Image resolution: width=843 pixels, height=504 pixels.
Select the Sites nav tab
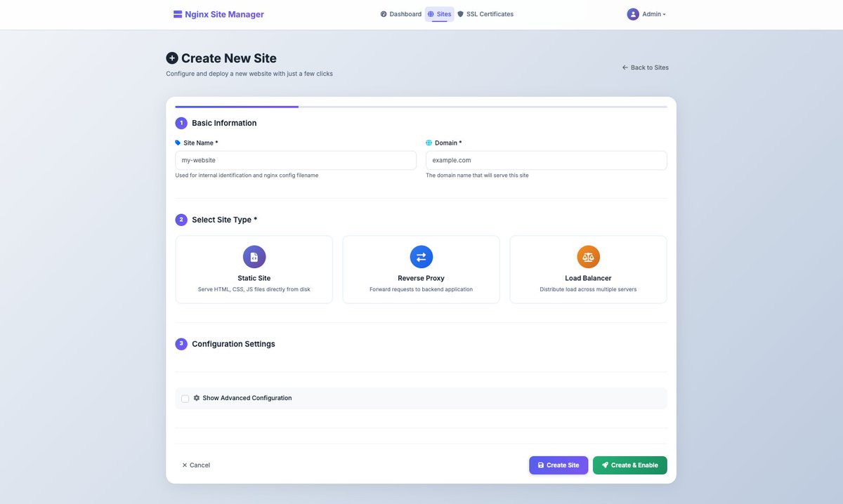coord(440,14)
